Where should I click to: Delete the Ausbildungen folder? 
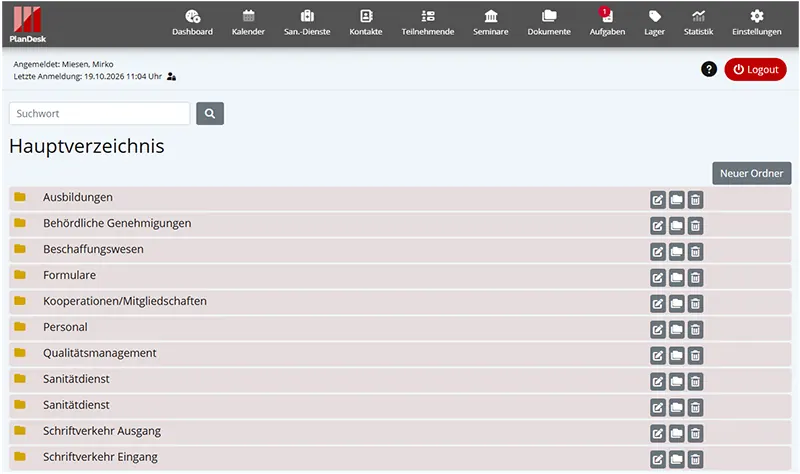(x=695, y=200)
